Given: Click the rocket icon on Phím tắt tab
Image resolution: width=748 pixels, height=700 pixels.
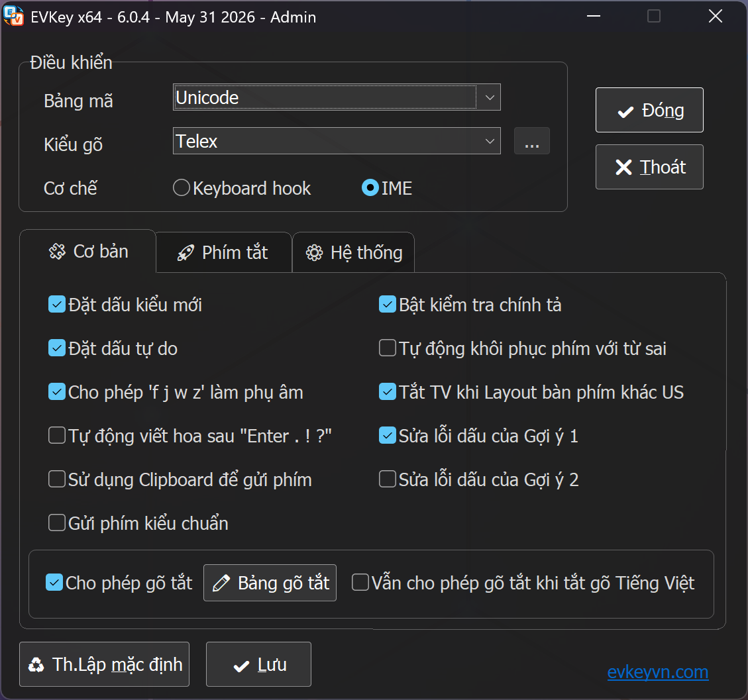Looking at the screenshot, I should (x=186, y=253).
